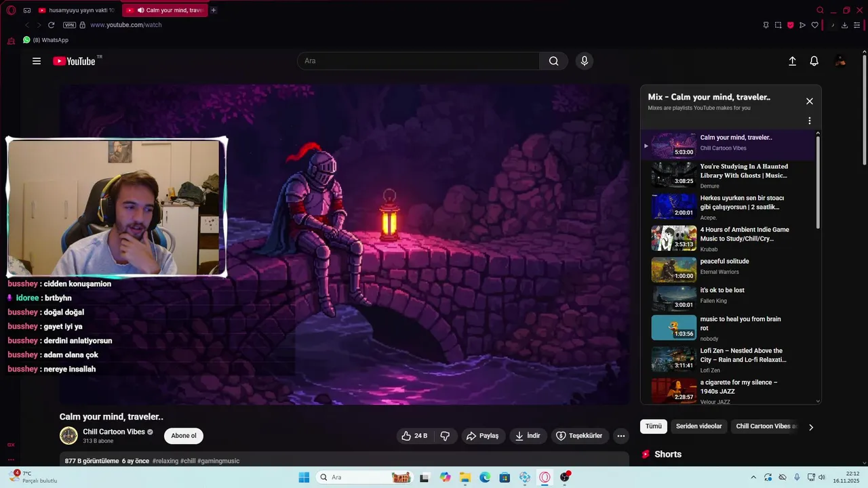Reload the current page

click(51, 25)
